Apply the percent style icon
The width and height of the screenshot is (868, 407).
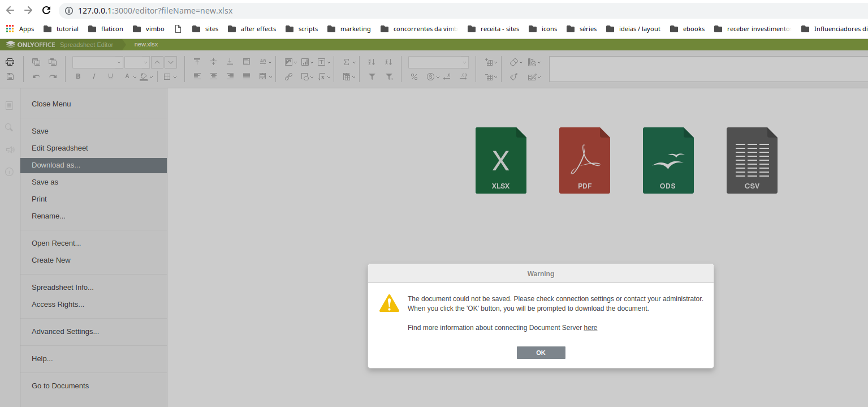[x=414, y=76]
